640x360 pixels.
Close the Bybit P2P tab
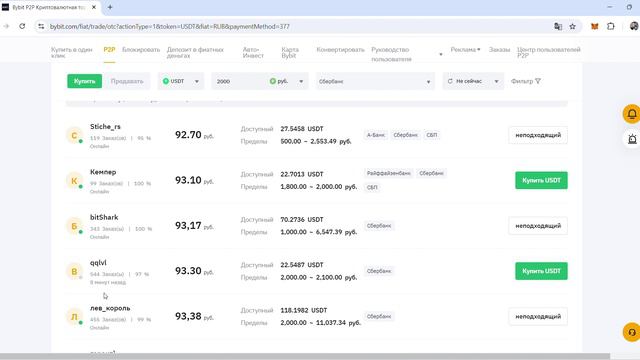pyautogui.click(x=94, y=7)
